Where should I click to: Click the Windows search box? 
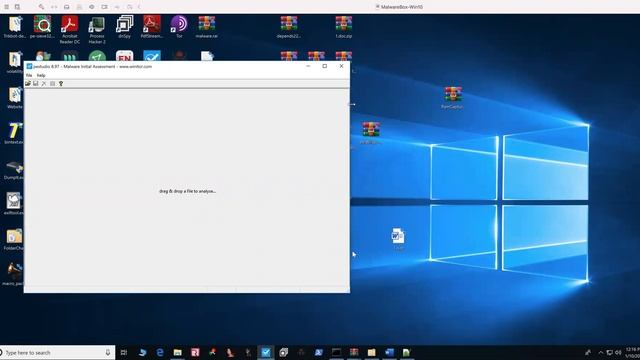point(57,352)
